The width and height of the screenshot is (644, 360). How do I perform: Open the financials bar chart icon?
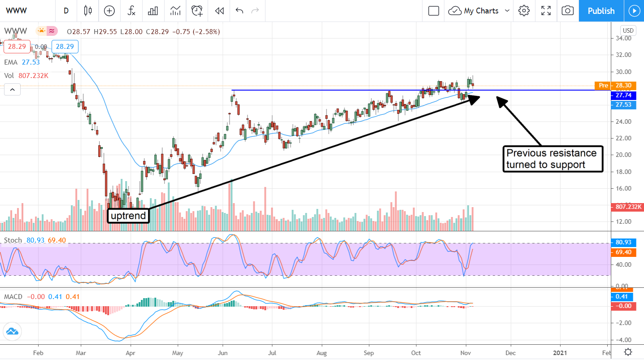point(153,11)
